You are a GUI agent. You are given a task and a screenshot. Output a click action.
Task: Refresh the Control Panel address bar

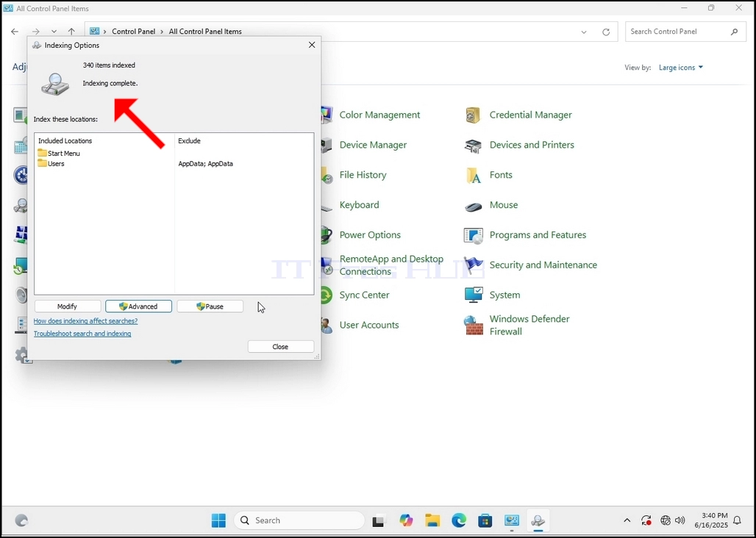[x=606, y=32]
